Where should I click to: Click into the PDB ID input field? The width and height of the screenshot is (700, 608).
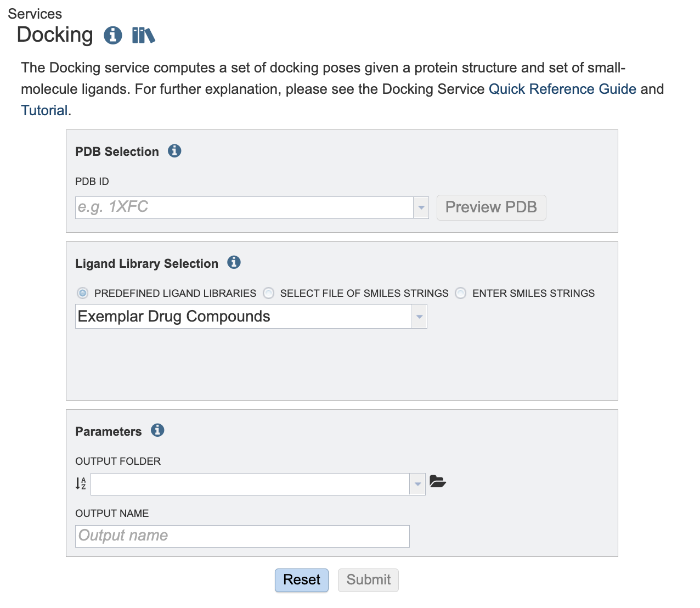point(244,207)
